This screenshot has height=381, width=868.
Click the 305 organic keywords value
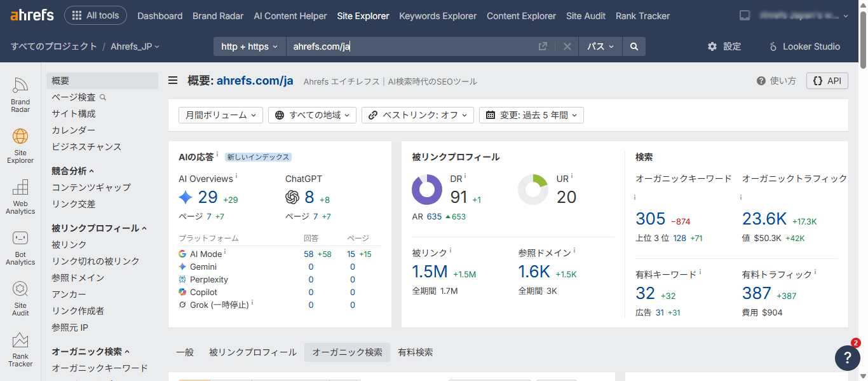click(651, 219)
